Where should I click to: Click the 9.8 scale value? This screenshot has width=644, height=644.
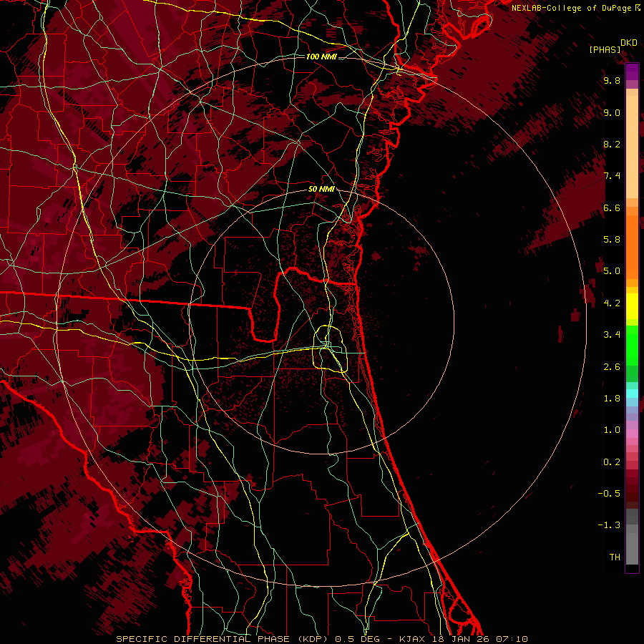(x=612, y=81)
